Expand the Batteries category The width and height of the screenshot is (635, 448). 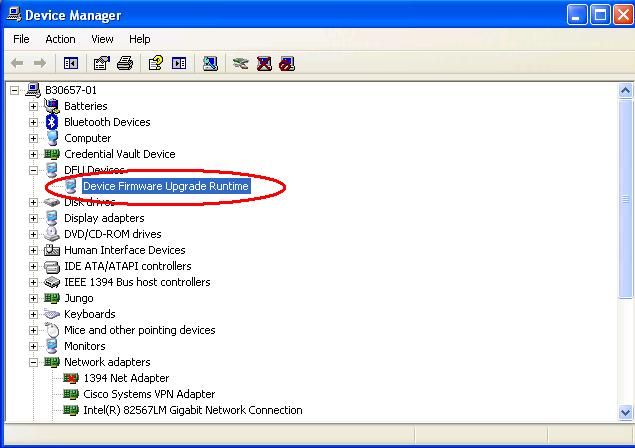click(x=33, y=107)
